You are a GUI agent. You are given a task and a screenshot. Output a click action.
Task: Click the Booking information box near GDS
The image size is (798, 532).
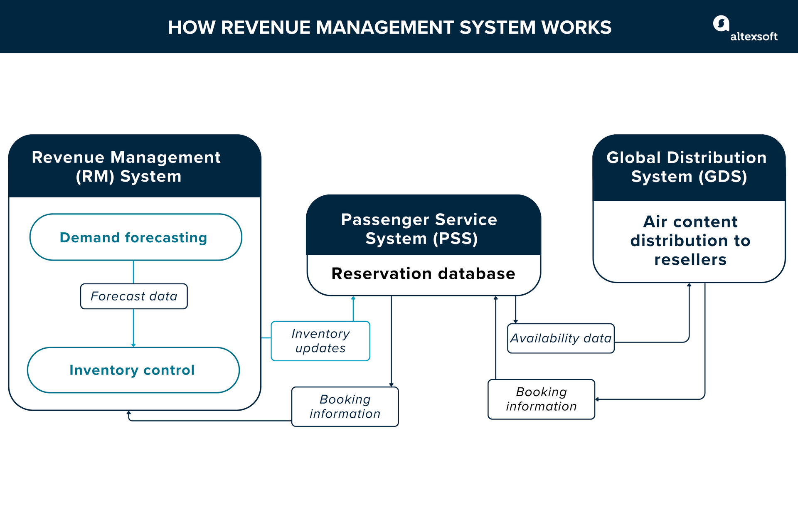[541, 399]
